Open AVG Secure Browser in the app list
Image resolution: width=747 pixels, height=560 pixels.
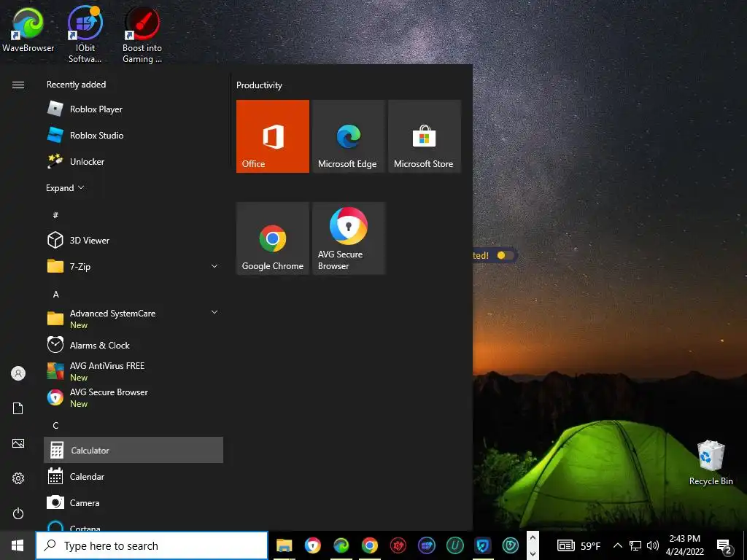click(133, 397)
